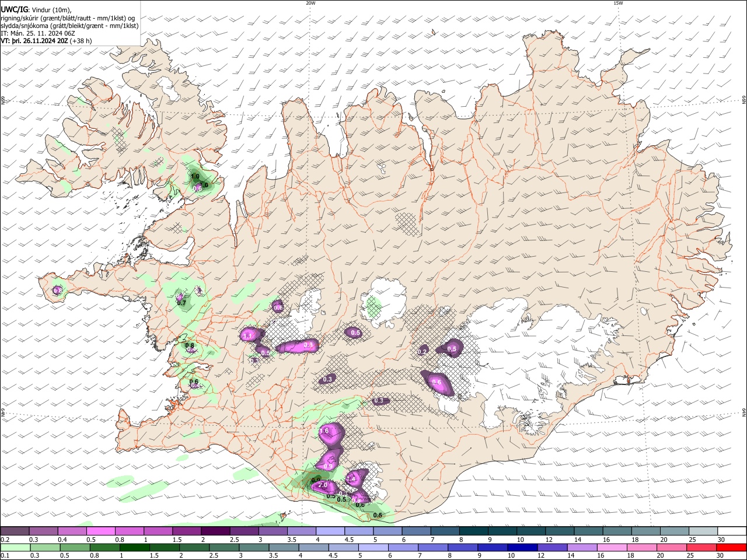The height and width of the screenshot is (560, 747).
Task: Pick the lavender 14–16 rain scale swatch
Action: coord(581,547)
